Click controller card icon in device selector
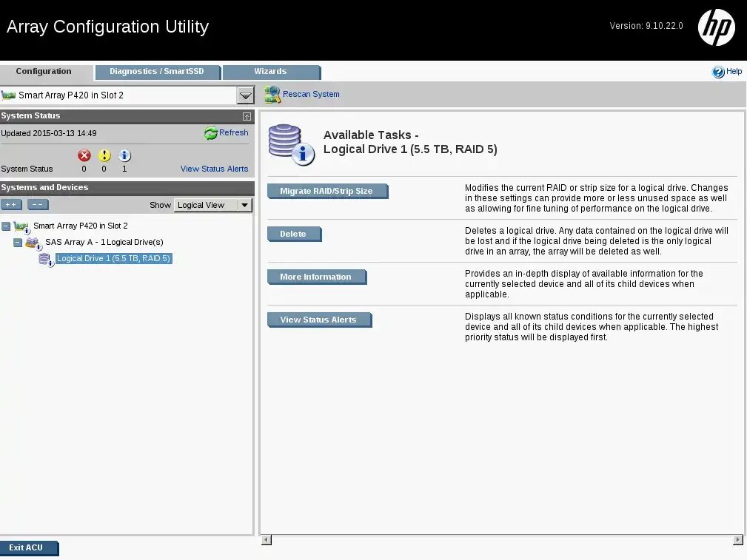Image resolution: width=747 pixels, height=560 pixels. click(x=9, y=95)
